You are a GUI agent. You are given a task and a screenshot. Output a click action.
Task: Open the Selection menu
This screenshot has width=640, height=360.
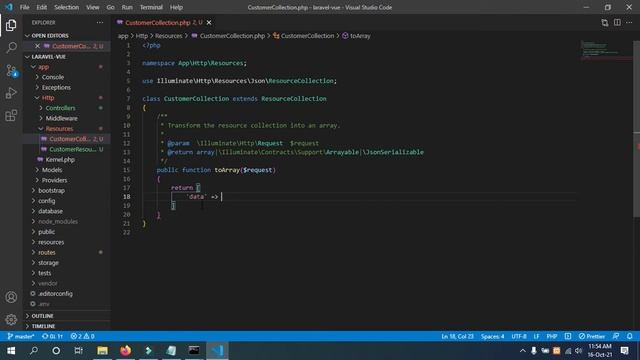[67, 7]
